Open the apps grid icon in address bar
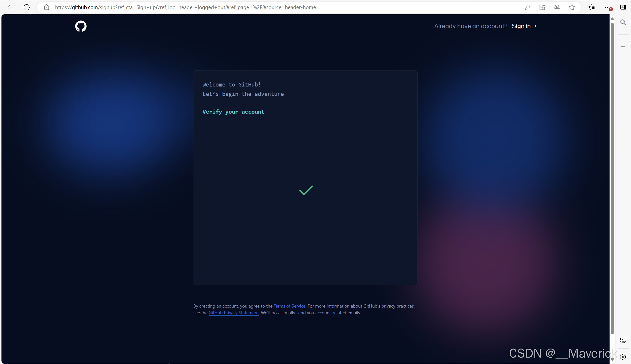The image size is (631, 364). click(x=542, y=7)
